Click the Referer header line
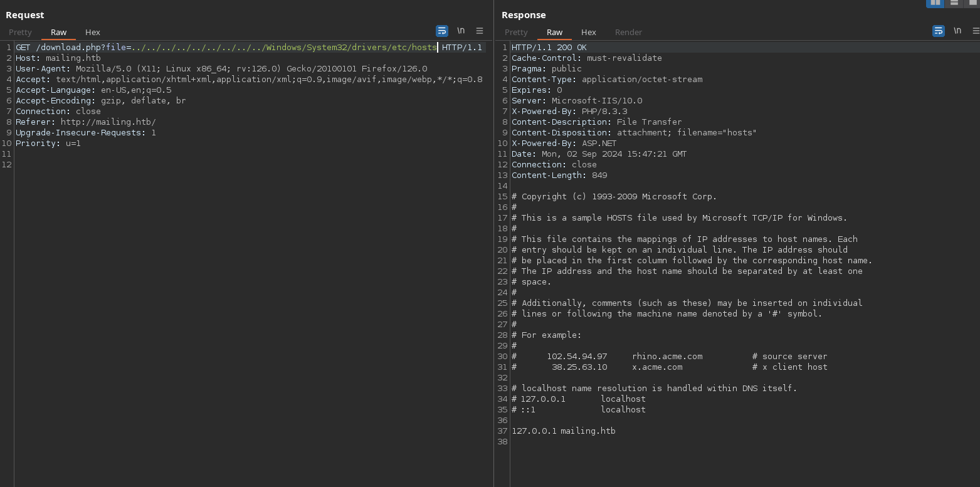980x487 pixels. [x=86, y=122]
